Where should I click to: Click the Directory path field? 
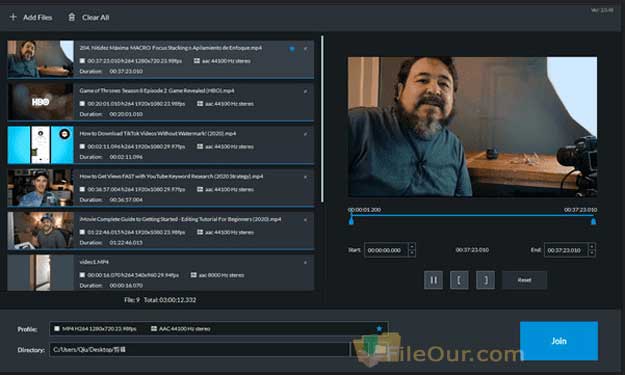click(199, 349)
